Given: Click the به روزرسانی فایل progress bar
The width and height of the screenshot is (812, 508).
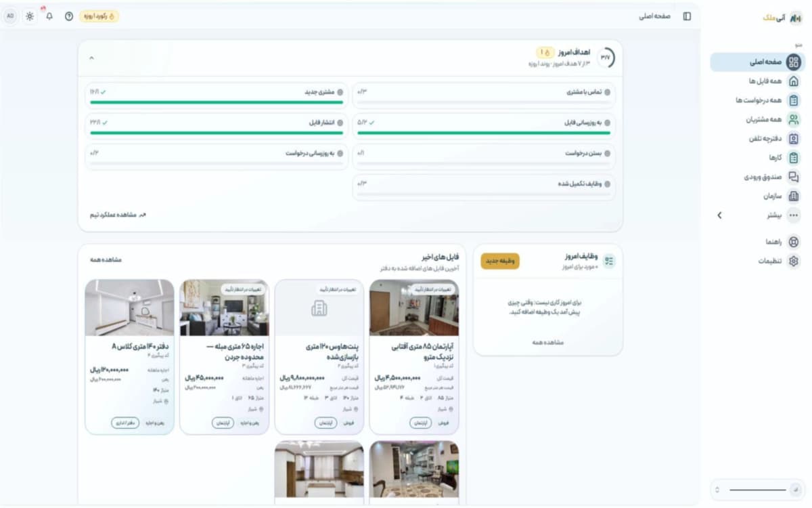Looking at the screenshot, I should [x=484, y=133].
